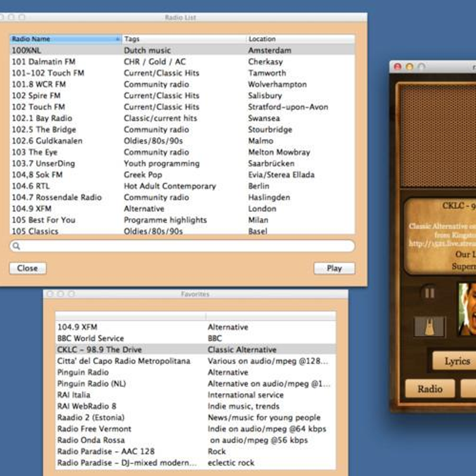Choose 104.9 XFM in the Radio List window
The height and width of the screenshot is (476, 476).
182,209
